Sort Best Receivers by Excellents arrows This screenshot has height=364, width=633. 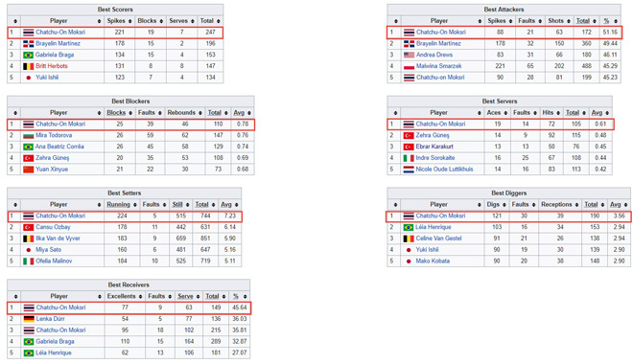tap(140, 297)
